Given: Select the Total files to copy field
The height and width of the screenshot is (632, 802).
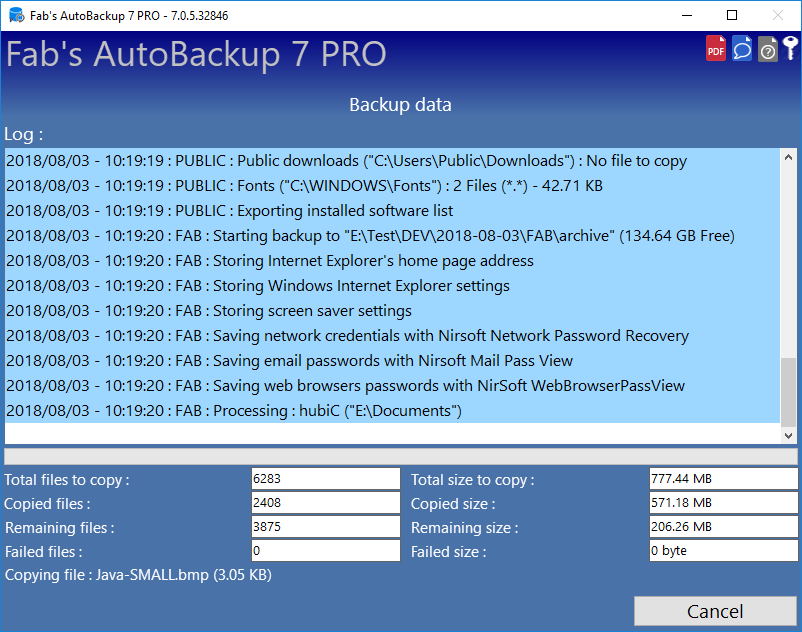Looking at the screenshot, I should coord(325,480).
